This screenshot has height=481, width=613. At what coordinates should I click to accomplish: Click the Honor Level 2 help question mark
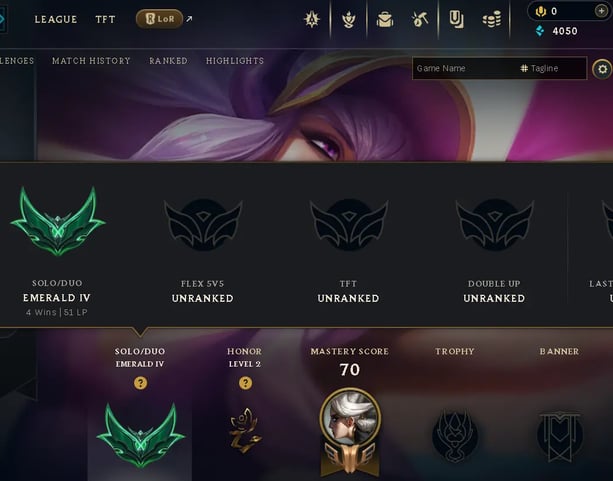coord(245,383)
